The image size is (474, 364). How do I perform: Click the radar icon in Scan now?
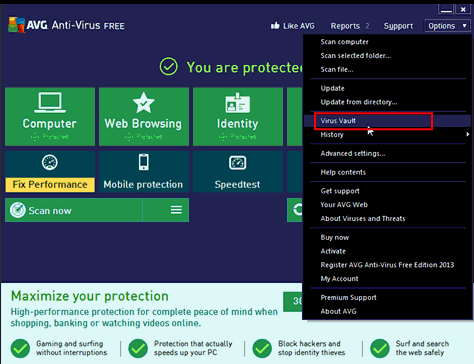point(18,210)
